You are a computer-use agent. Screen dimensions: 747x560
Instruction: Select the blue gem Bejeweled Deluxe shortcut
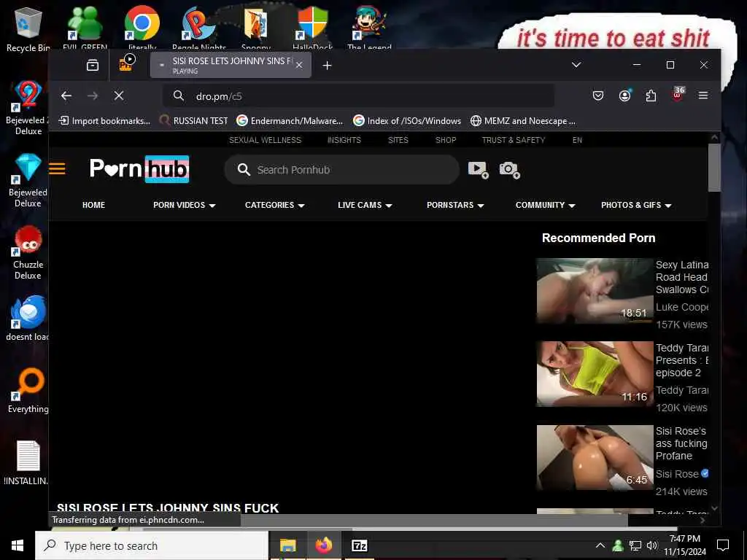(x=28, y=180)
